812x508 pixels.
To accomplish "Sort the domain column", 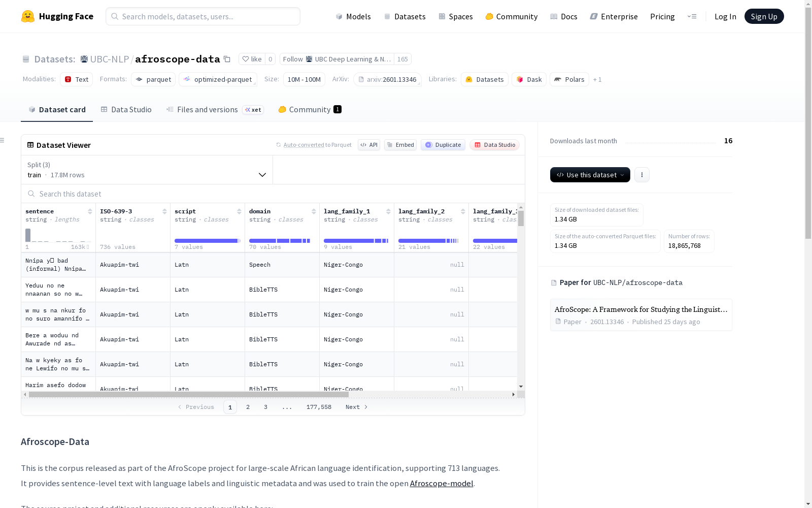I will point(314,211).
